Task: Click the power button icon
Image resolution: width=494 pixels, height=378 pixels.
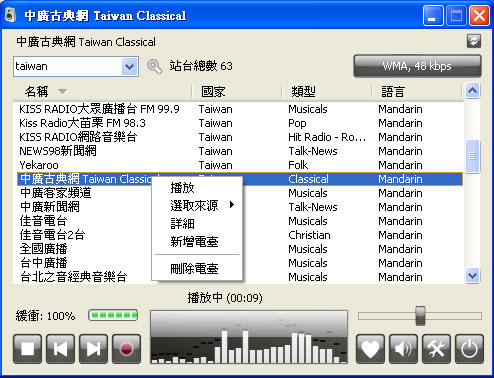Action: [469, 349]
